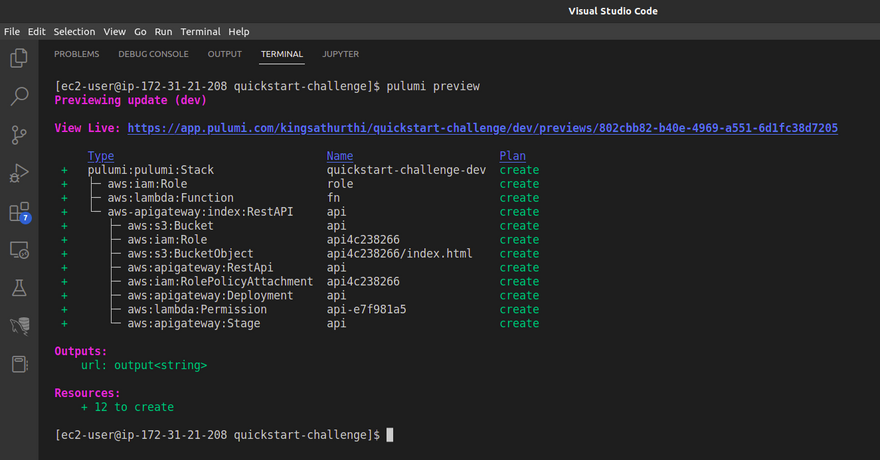Open the Remote Explorer monitor icon
880x460 pixels.
[19, 249]
